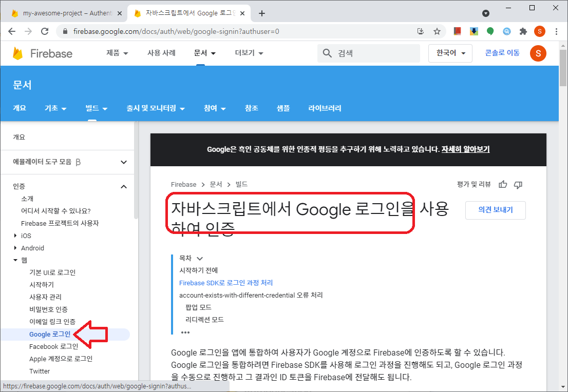Click the page vertical scrollbar
Screen dimensions: 568x392
point(563,68)
